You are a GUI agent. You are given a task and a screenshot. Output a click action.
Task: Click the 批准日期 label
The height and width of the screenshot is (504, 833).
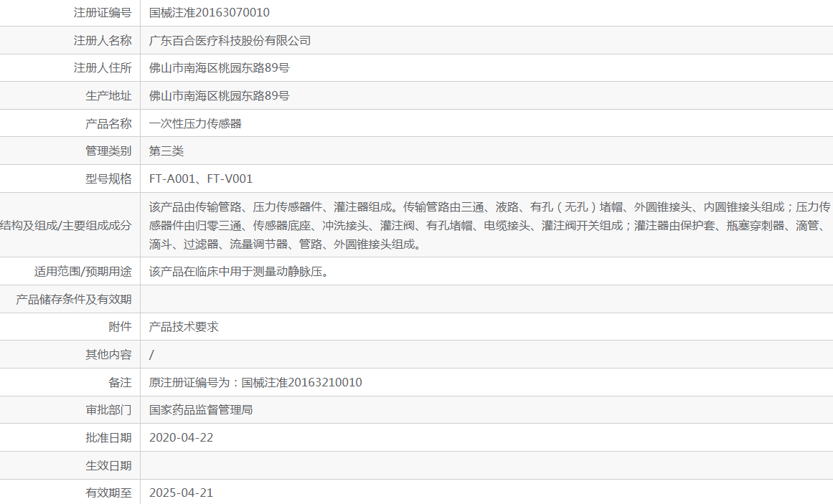(108, 437)
